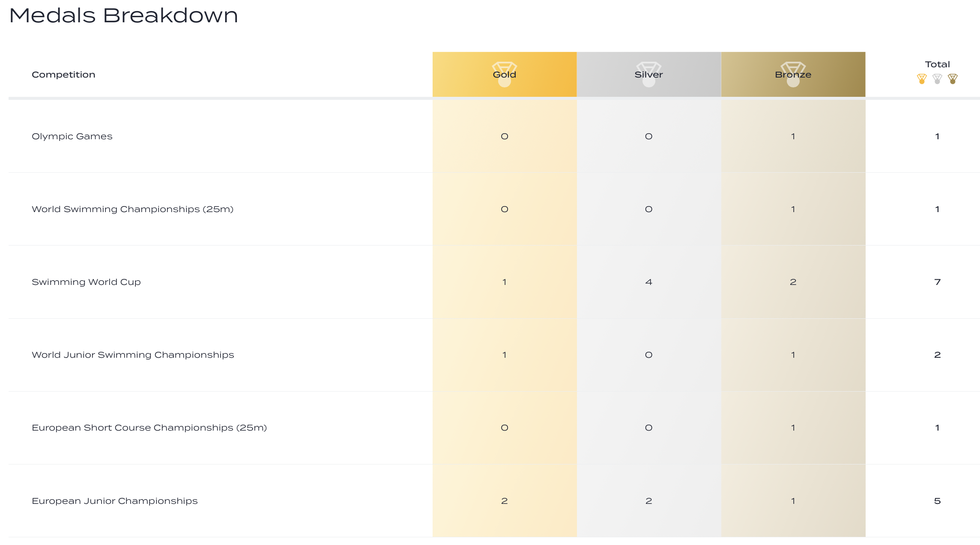
Task: Click the gold medal icon under Total
Action: pyautogui.click(x=922, y=79)
